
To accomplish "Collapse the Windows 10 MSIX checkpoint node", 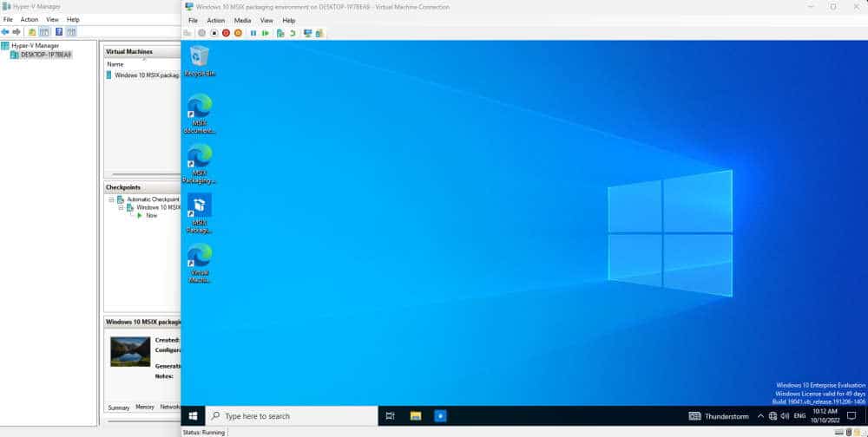I will pos(121,207).
